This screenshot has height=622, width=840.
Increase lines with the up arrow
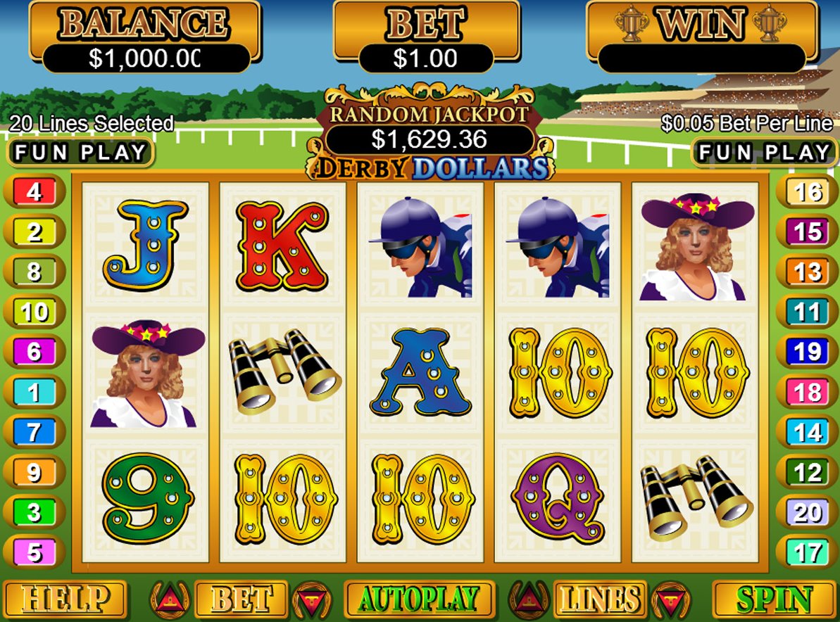point(529,599)
